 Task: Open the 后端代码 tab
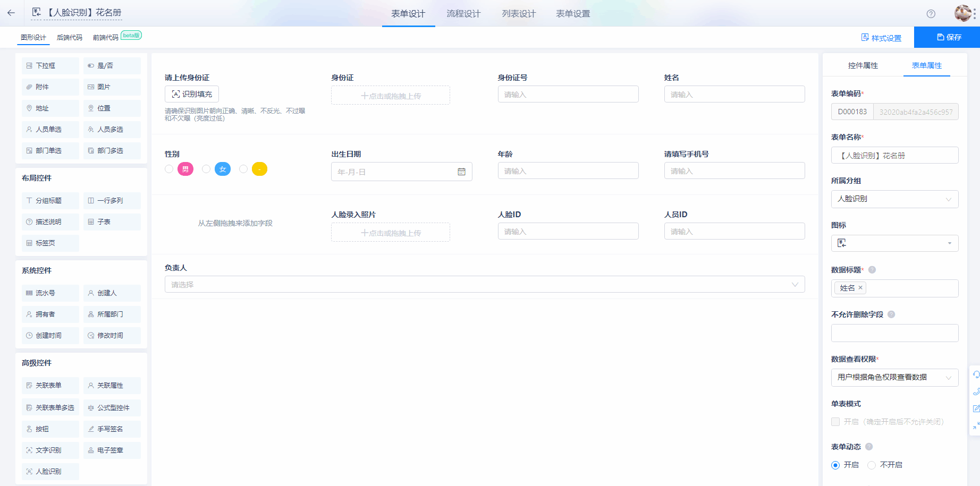coord(70,38)
